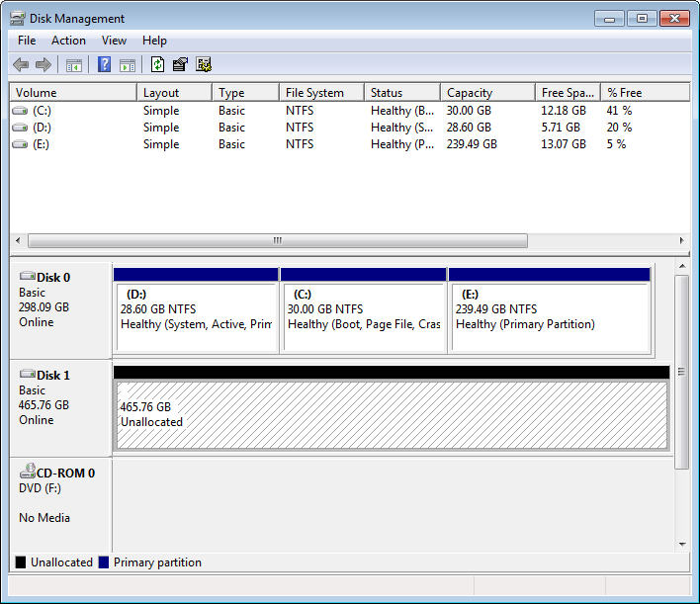Click the CD-ROM 0 disc icon
This screenshot has height=604, width=700.
click(x=28, y=471)
